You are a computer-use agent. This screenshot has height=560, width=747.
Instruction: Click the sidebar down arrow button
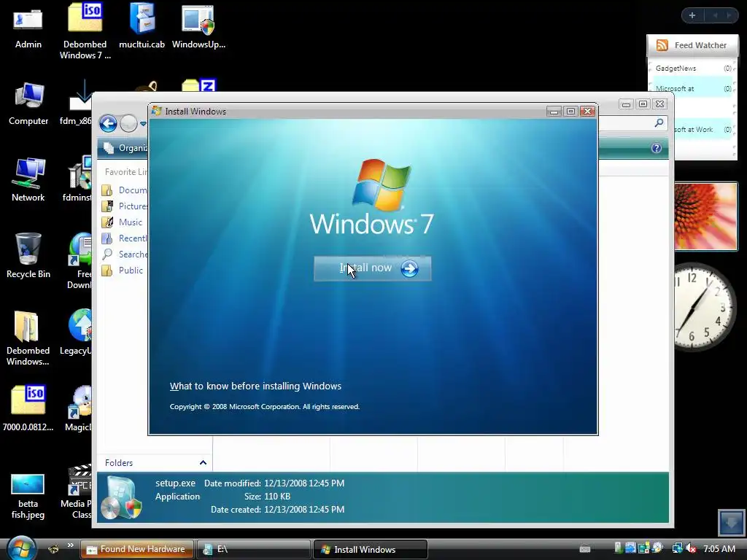(x=731, y=522)
